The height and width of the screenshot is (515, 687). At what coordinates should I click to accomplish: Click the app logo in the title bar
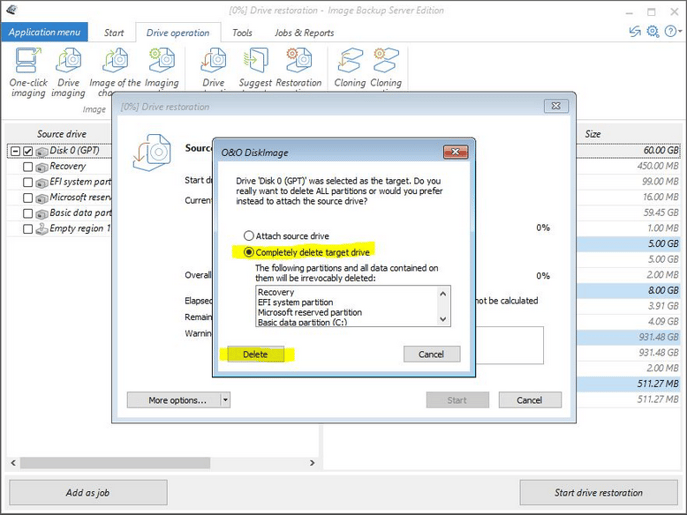tap(12, 10)
